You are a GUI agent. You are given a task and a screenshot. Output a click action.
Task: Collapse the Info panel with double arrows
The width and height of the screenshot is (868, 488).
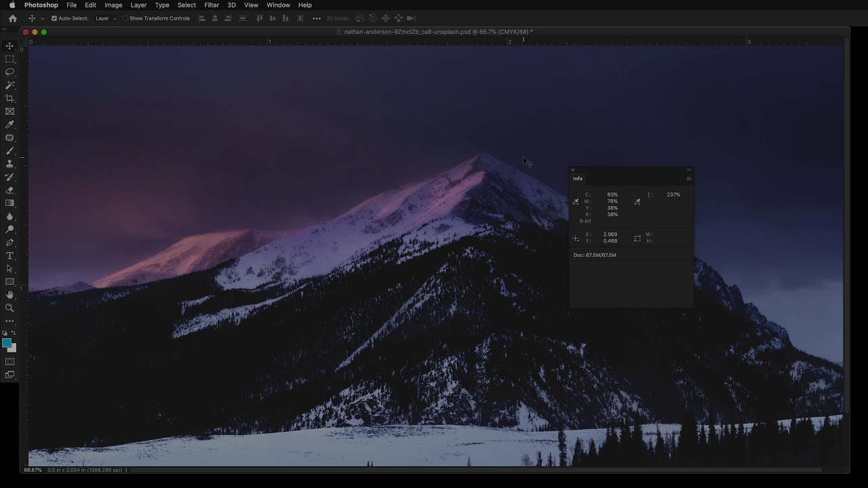(x=688, y=169)
